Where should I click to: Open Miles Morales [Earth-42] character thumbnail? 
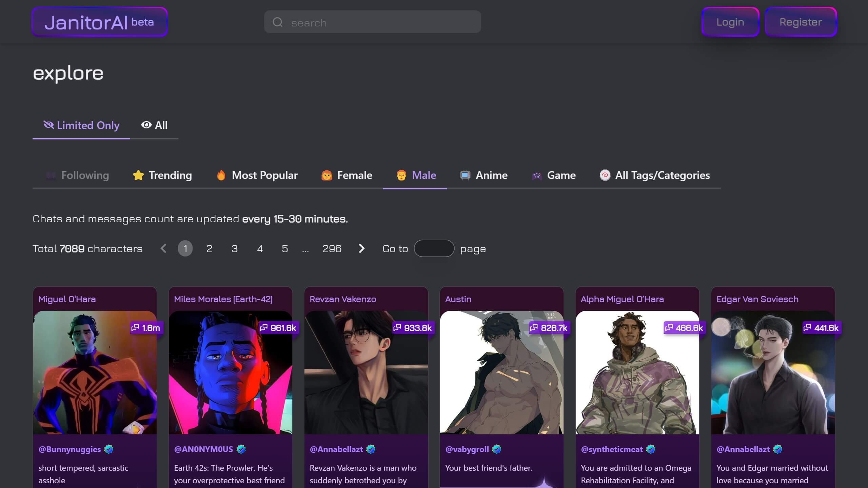pyautogui.click(x=231, y=373)
